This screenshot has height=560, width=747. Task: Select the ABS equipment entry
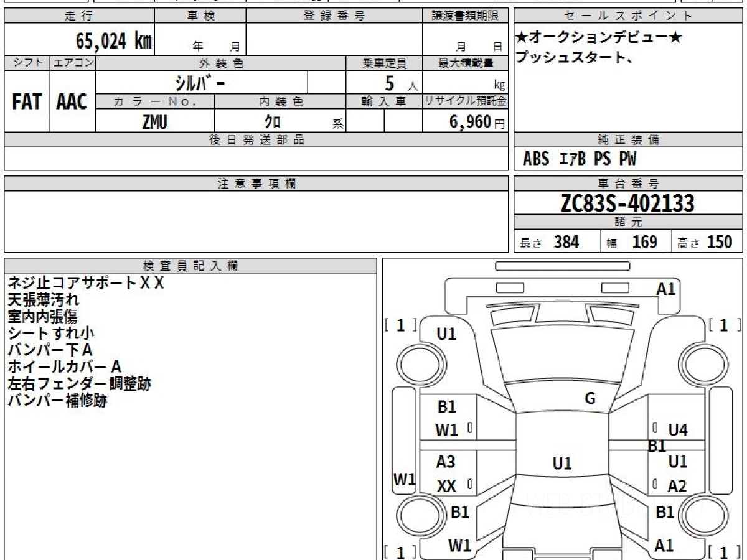point(536,159)
